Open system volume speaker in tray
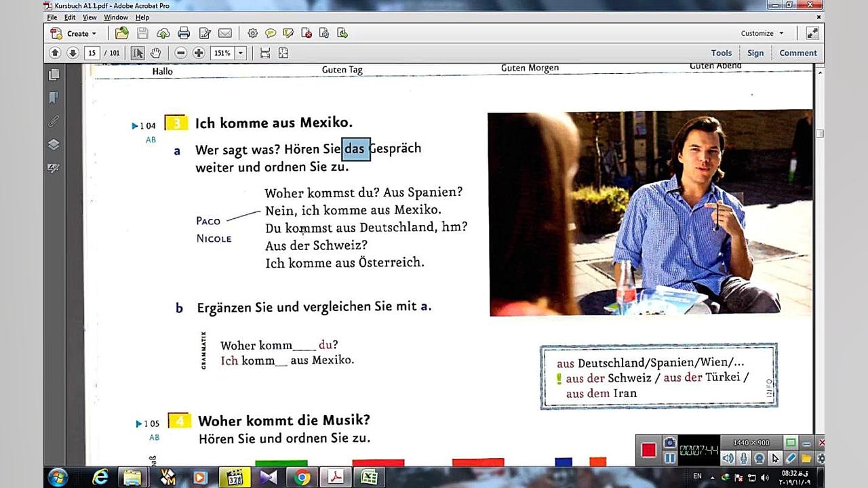Image resolution: width=868 pixels, height=488 pixels. pyautogui.click(x=766, y=478)
